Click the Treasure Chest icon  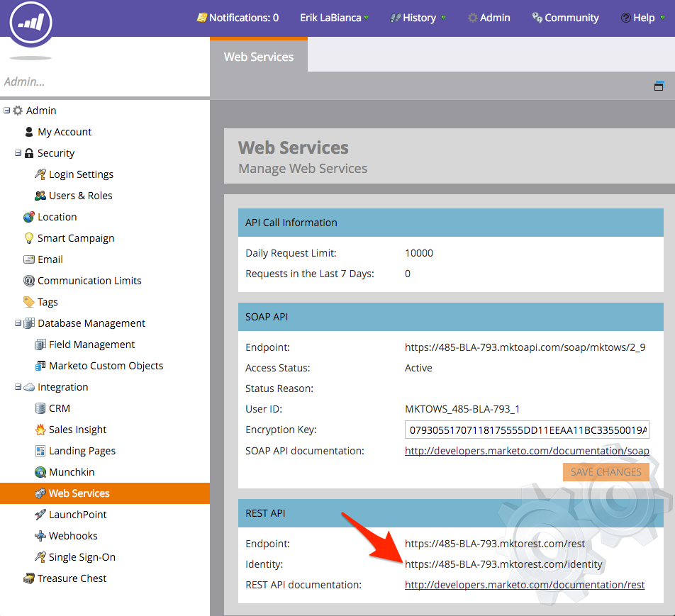29,578
